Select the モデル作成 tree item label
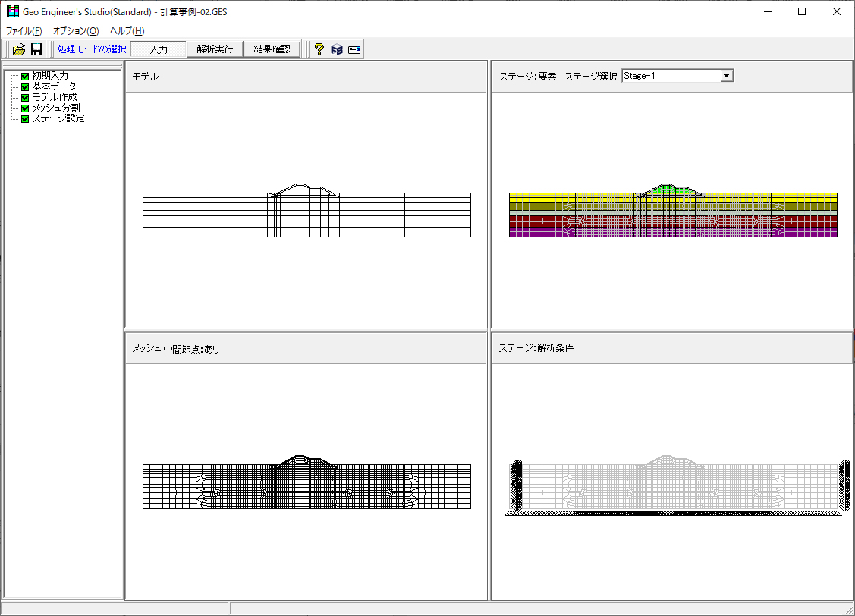The image size is (855, 616). (55, 97)
